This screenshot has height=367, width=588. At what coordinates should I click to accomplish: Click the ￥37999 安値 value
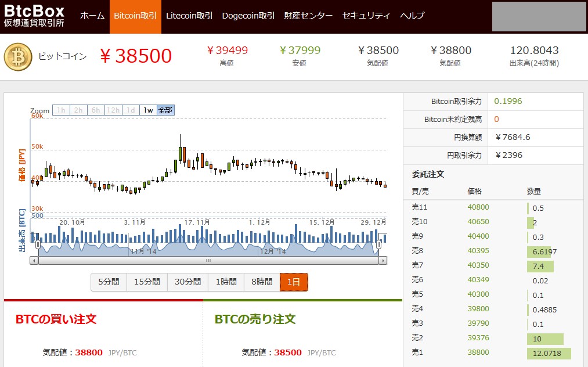pyautogui.click(x=300, y=51)
